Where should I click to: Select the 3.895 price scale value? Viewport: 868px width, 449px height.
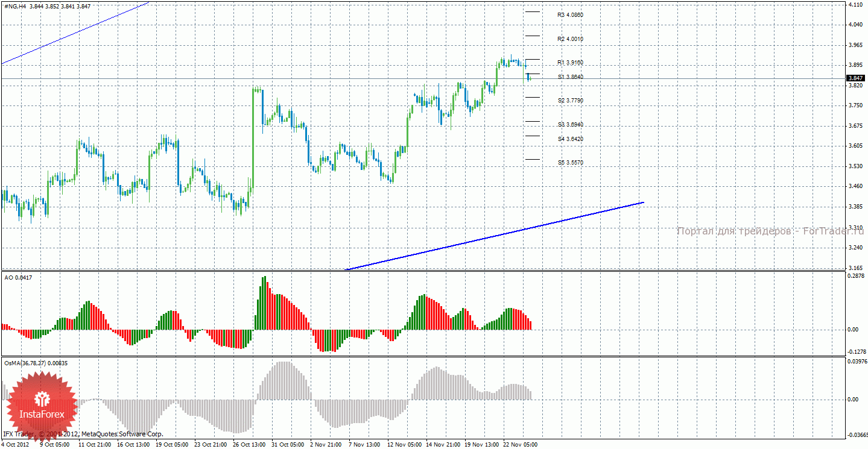855,65
